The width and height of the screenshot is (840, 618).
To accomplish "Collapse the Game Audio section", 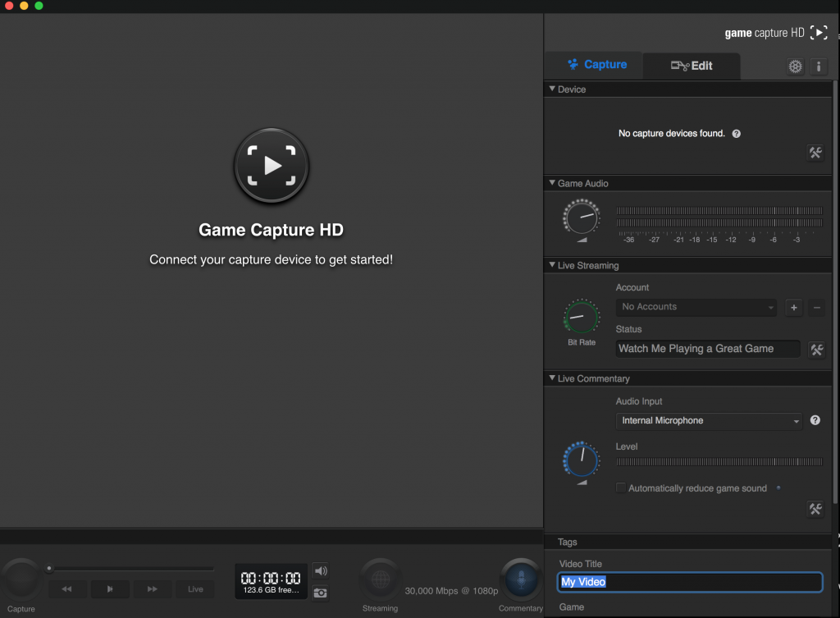I will pyautogui.click(x=552, y=183).
